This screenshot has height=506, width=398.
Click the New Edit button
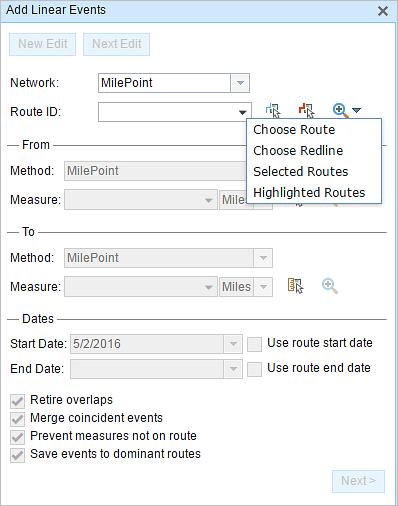click(x=42, y=44)
